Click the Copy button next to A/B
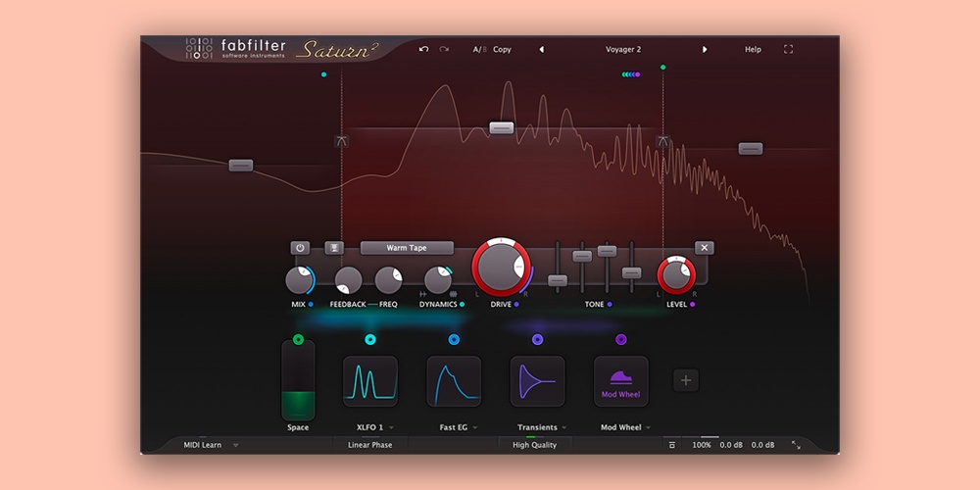The height and width of the screenshot is (490, 980). coord(502,49)
